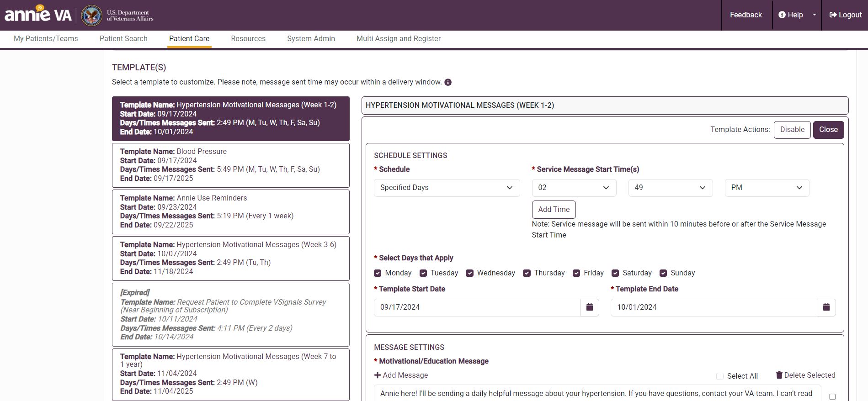Select the Patient Care tab

coord(189,39)
